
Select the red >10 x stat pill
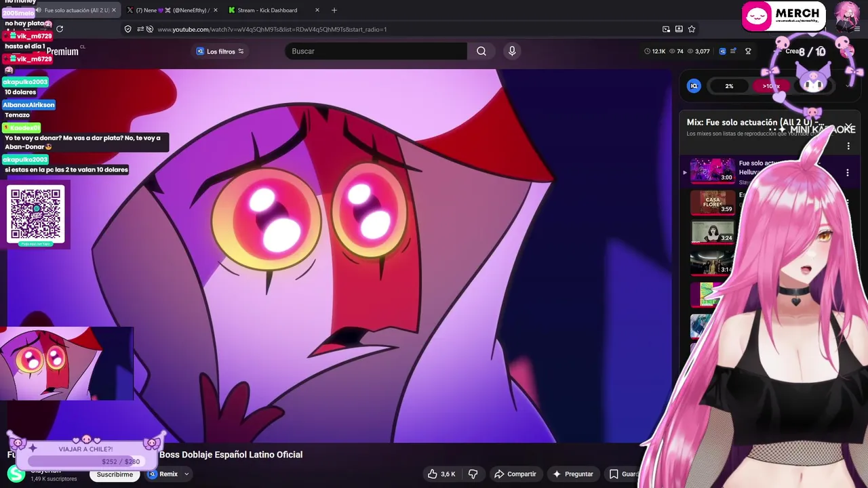[771, 86]
